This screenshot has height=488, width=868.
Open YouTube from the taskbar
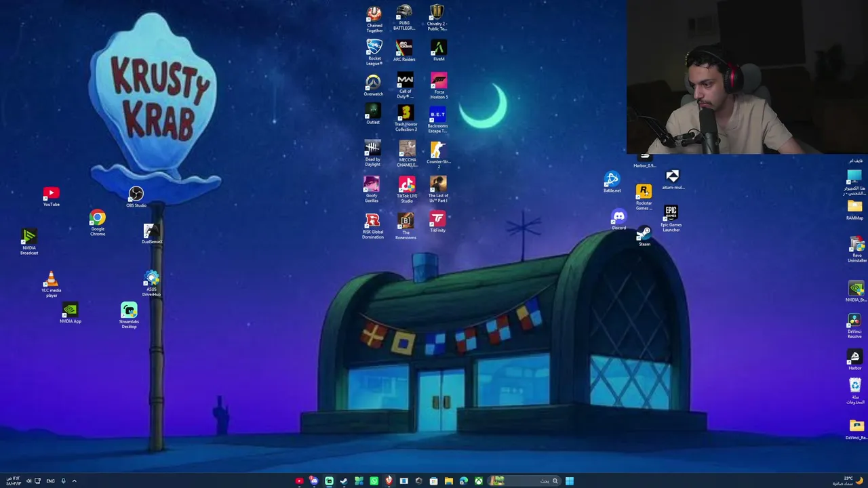tap(299, 481)
